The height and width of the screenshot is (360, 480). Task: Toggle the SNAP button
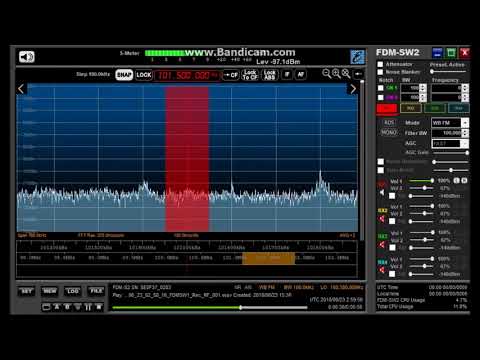click(x=124, y=75)
